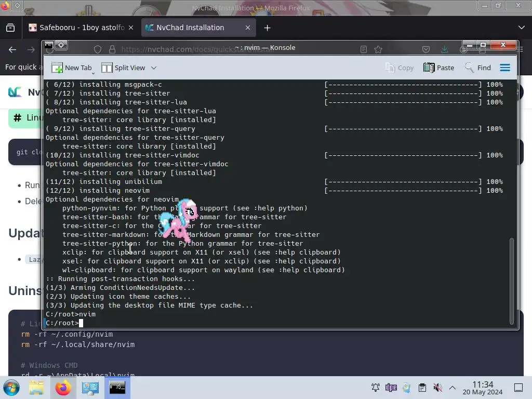
Task: Open the notifications bell in the system tray
Action: [x=375, y=388]
